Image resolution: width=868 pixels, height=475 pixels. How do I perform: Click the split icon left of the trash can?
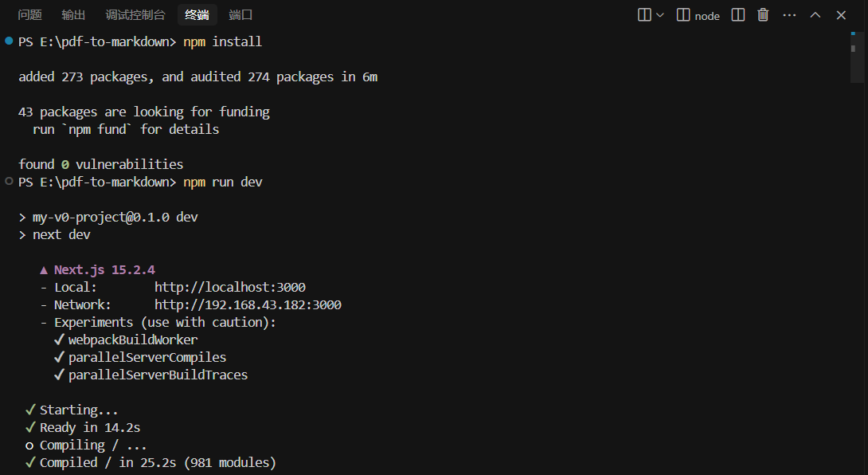tap(738, 15)
